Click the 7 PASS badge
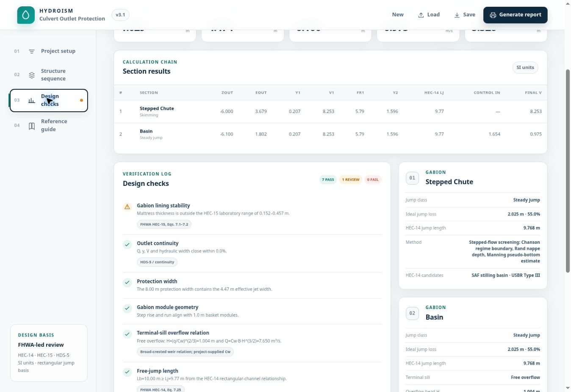Screen dimensions: 571x392 click(328, 180)
